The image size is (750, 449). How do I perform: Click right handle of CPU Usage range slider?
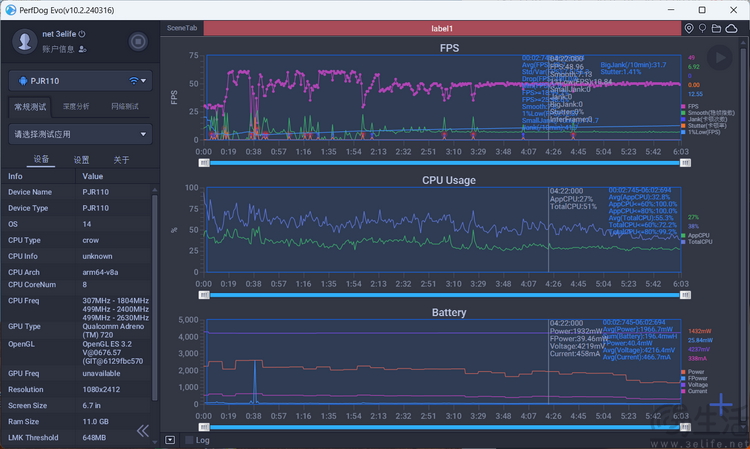click(685, 295)
